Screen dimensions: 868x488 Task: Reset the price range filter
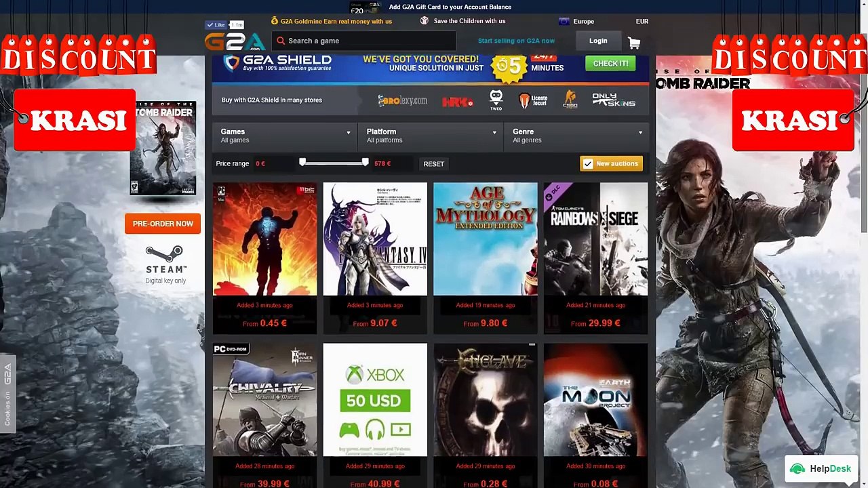click(x=433, y=164)
